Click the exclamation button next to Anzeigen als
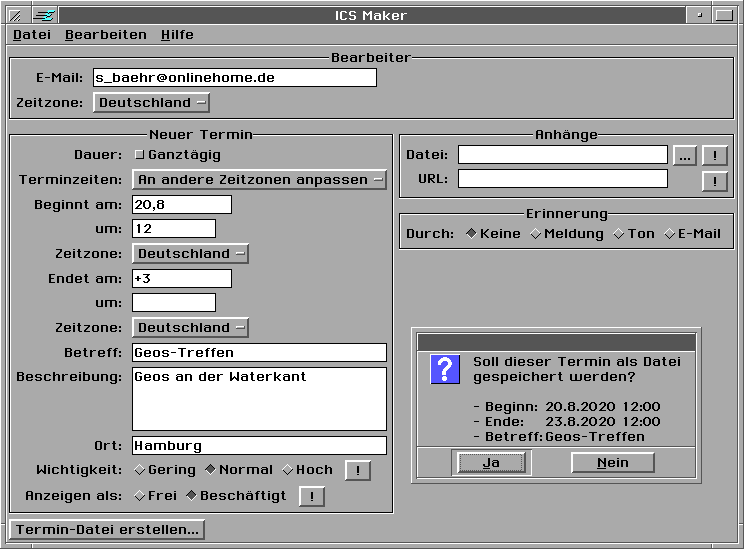Image resolution: width=744 pixels, height=549 pixels. coord(312,496)
